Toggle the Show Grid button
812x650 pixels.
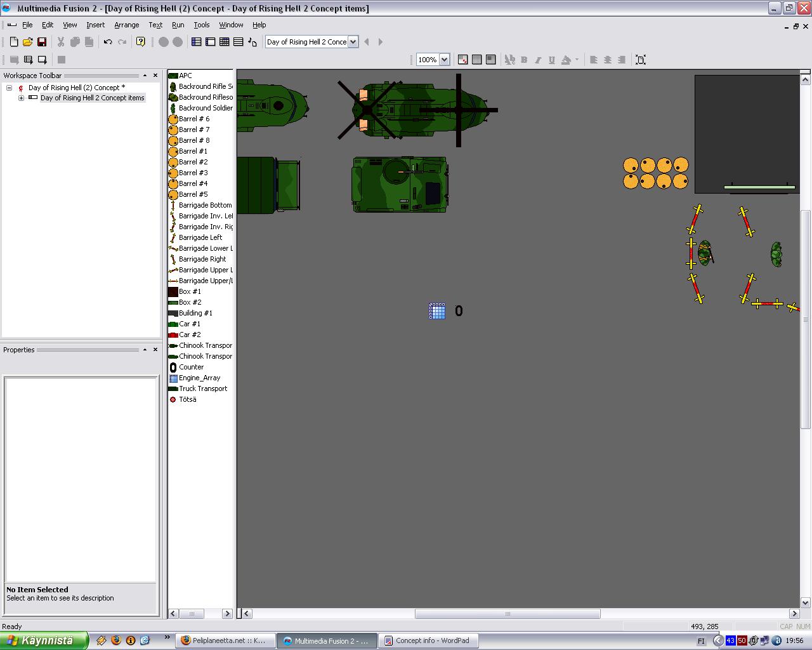[477, 60]
